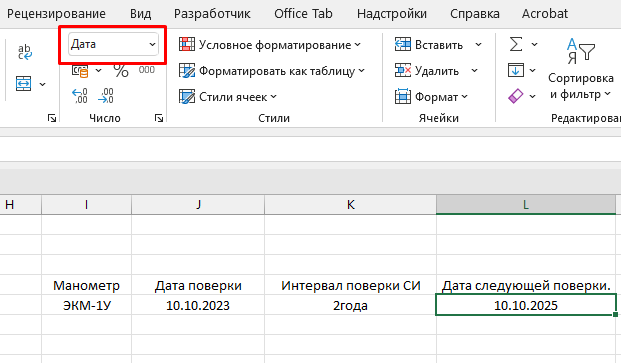Image resolution: width=621 pixels, height=363 pixels.
Task: Expand the accounting format dropdown arrow
Action: pos(98,71)
